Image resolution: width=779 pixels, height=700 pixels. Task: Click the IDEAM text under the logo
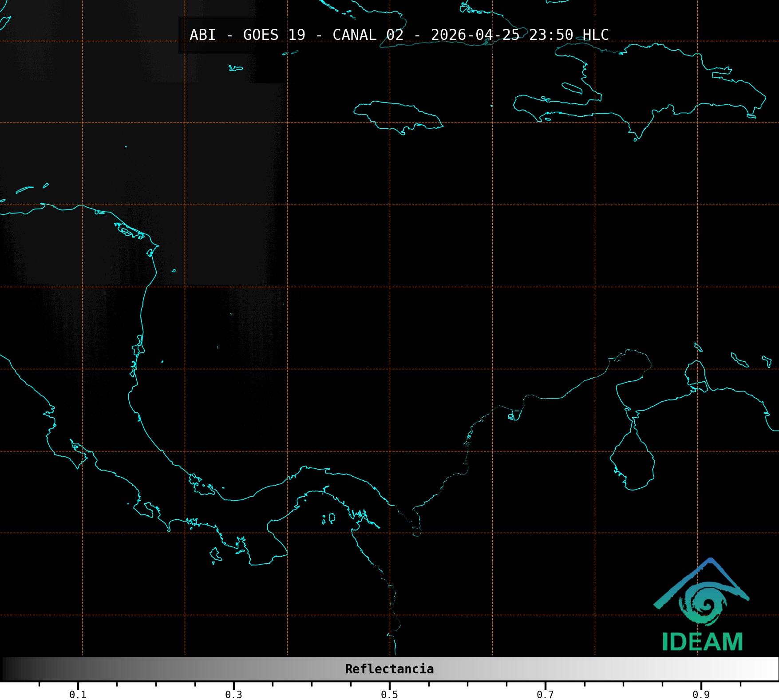702,642
